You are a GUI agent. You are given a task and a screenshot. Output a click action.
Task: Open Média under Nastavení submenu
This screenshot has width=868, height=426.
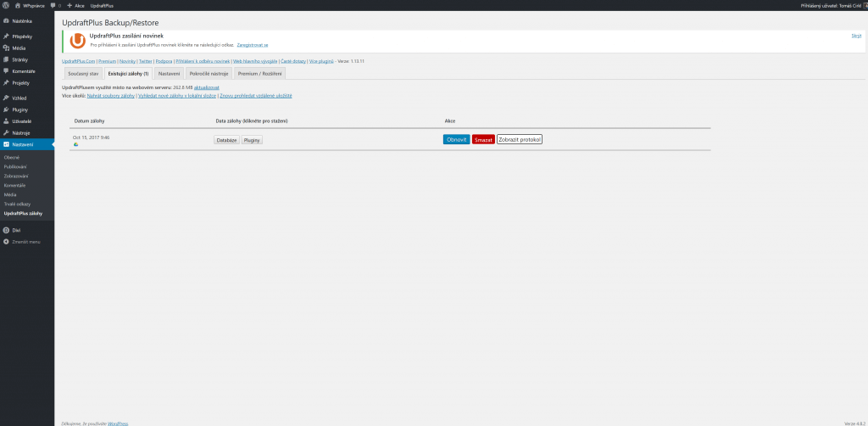coord(10,194)
